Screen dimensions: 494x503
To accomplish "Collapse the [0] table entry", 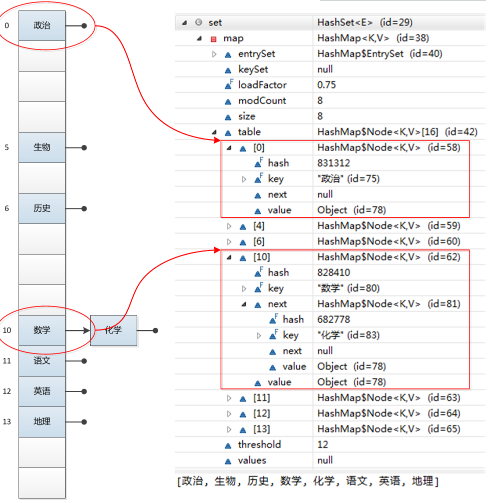I will pyautogui.click(x=229, y=148).
